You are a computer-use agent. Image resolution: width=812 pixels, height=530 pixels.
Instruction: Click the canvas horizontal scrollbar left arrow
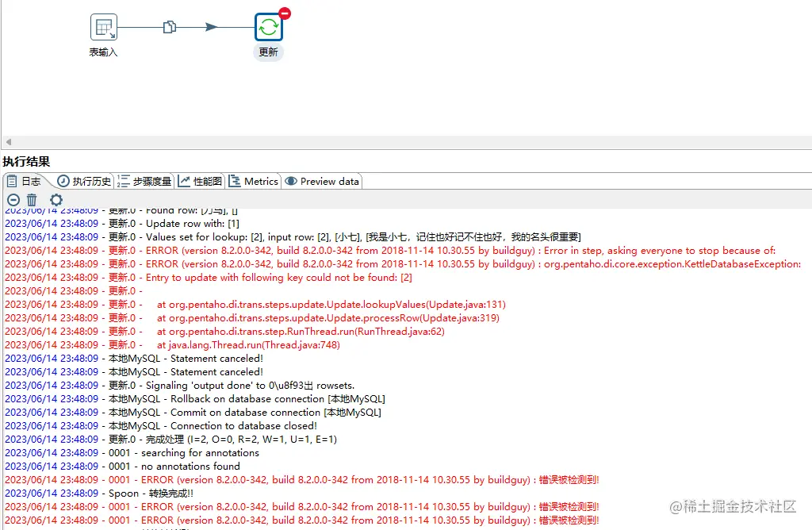8,141
